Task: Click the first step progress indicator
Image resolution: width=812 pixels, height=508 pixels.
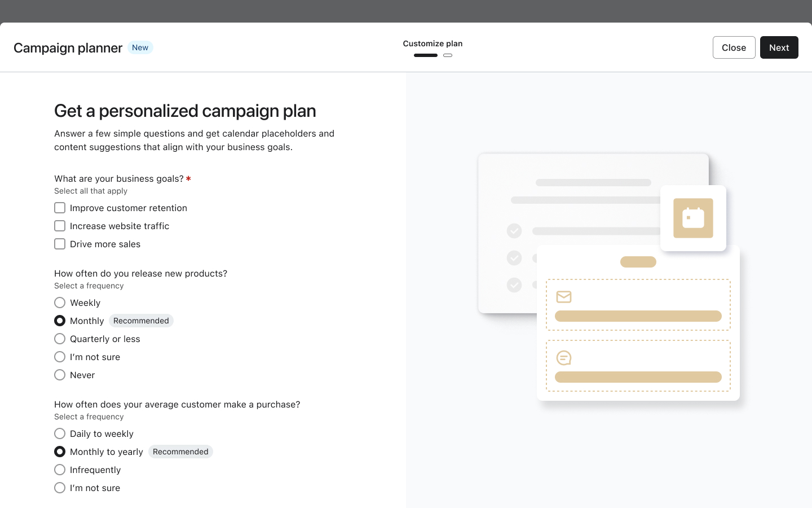Action: tap(426, 55)
